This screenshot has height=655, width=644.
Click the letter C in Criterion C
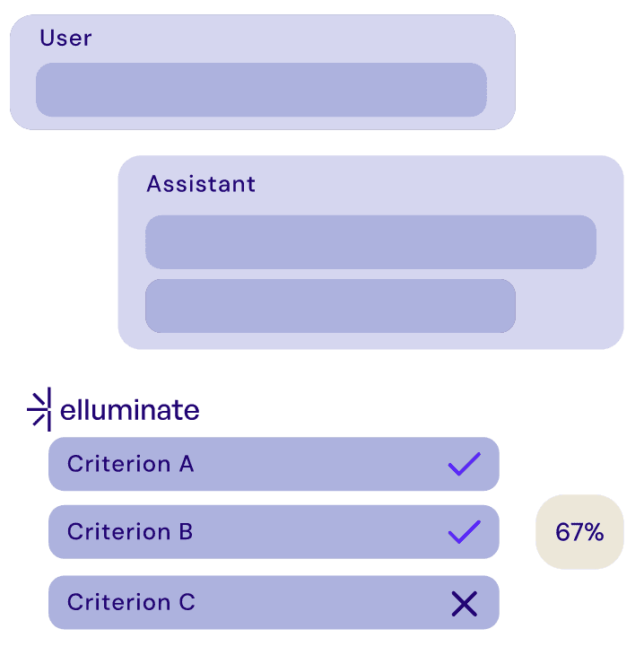click(187, 602)
